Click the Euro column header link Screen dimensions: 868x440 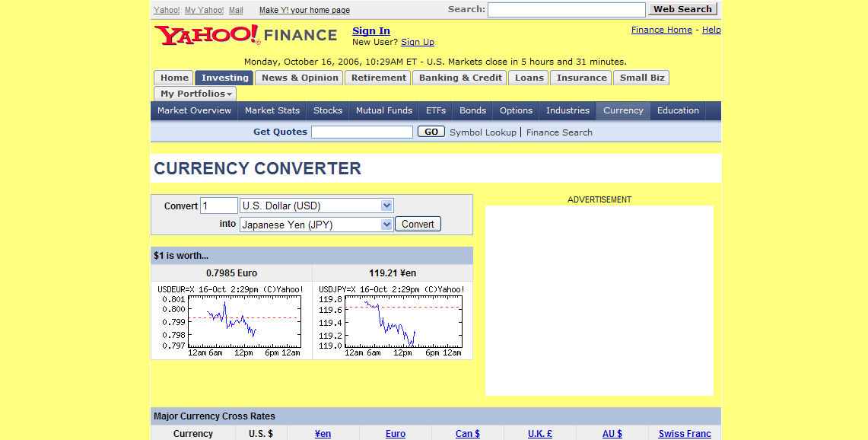396,433
